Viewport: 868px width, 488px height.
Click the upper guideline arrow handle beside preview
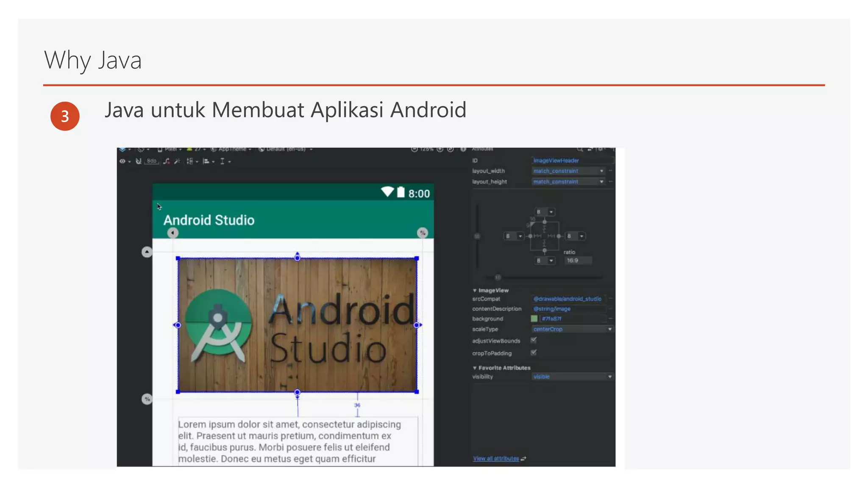pos(147,252)
